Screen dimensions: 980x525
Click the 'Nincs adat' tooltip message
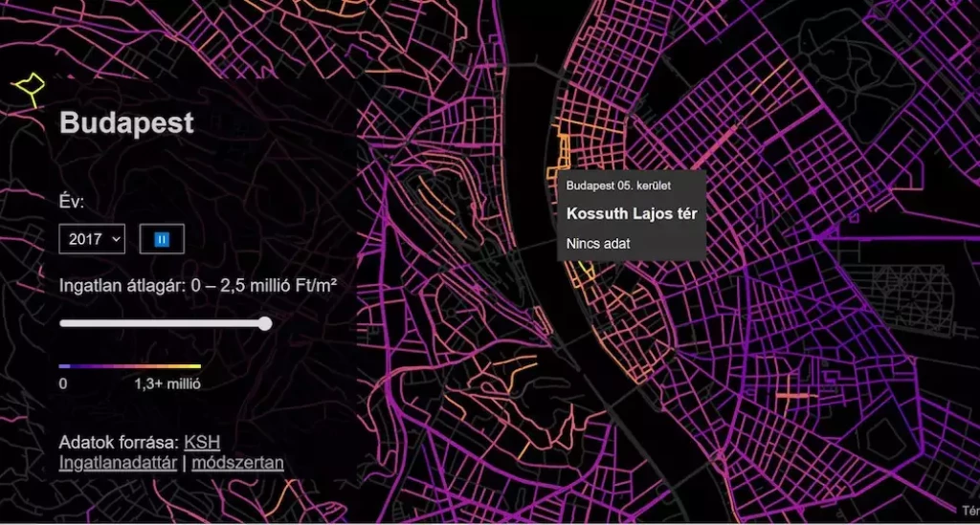click(x=598, y=244)
